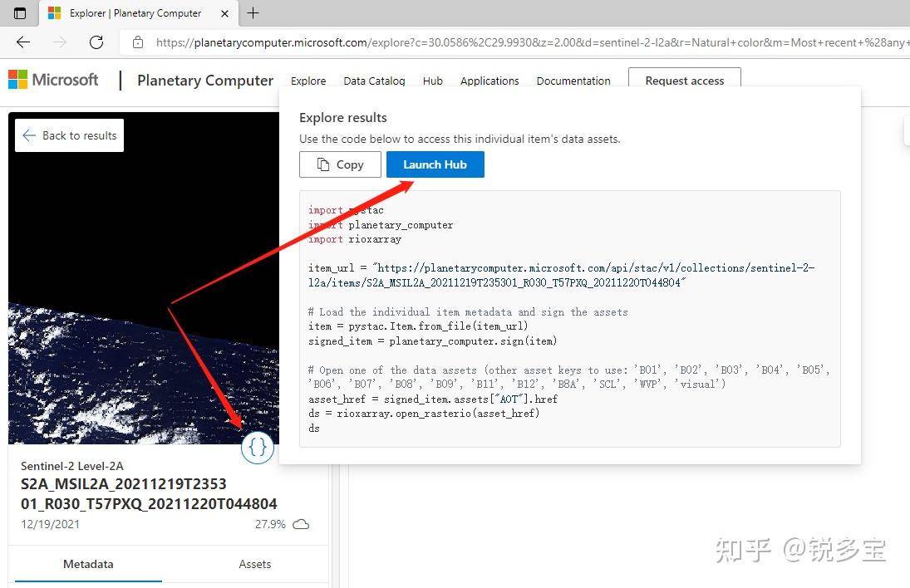Viewport: 910px width, 588px height.
Task: Click the {} code snippet icon on the map
Action: click(258, 447)
